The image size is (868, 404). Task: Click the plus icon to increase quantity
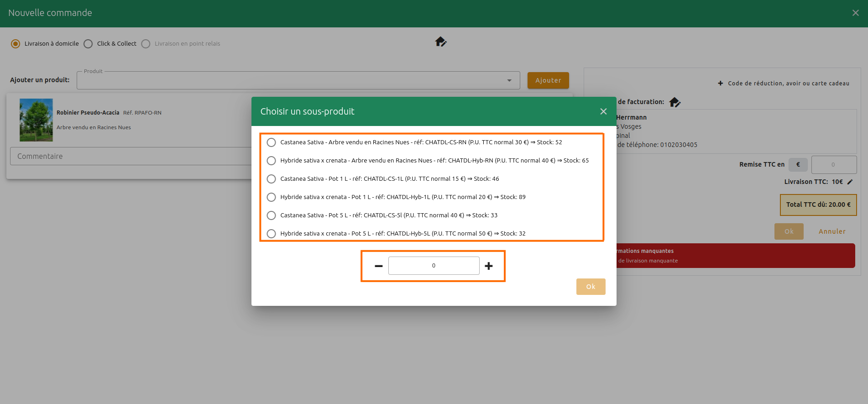(x=488, y=266)
